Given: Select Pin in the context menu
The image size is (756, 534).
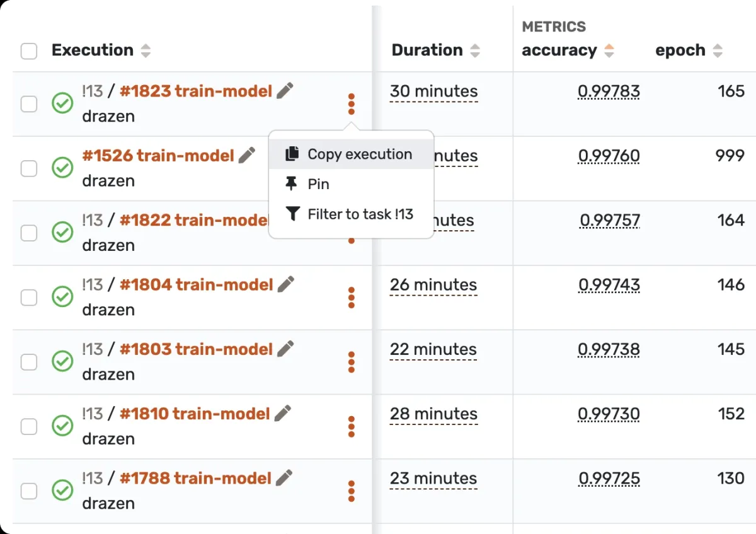Looking at the screenshot, I should (x=318, y=184).
